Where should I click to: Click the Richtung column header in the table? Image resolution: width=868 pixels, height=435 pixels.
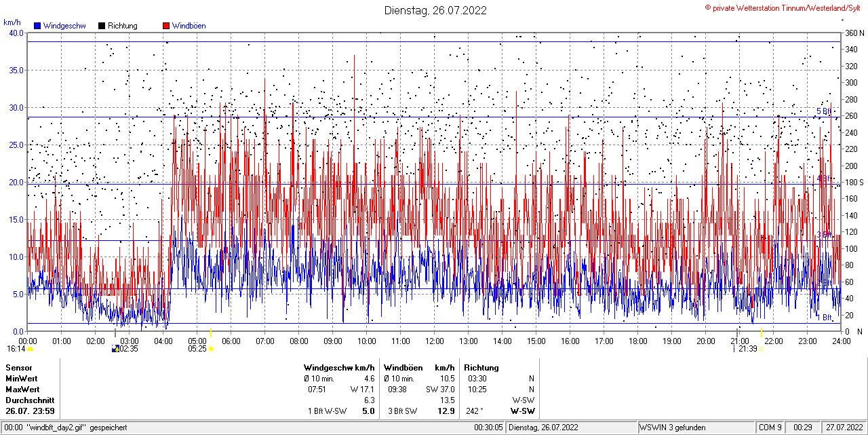coord(481,368)
